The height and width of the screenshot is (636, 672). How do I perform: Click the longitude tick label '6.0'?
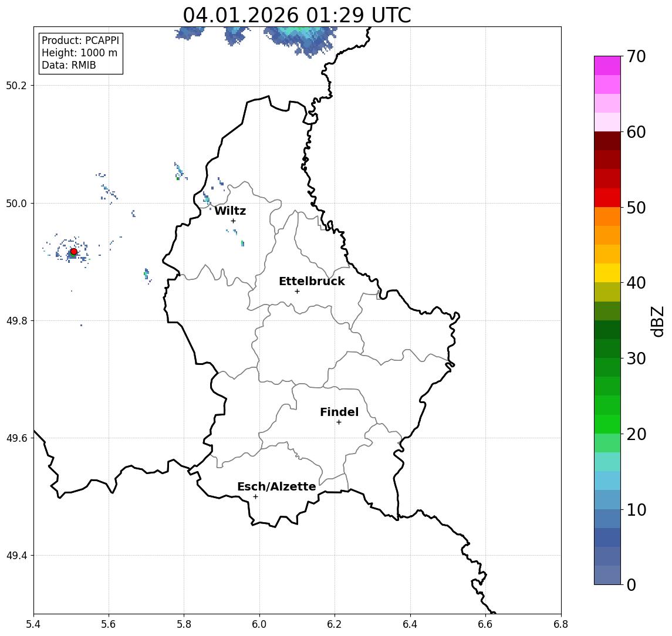[x=259, y=624]
